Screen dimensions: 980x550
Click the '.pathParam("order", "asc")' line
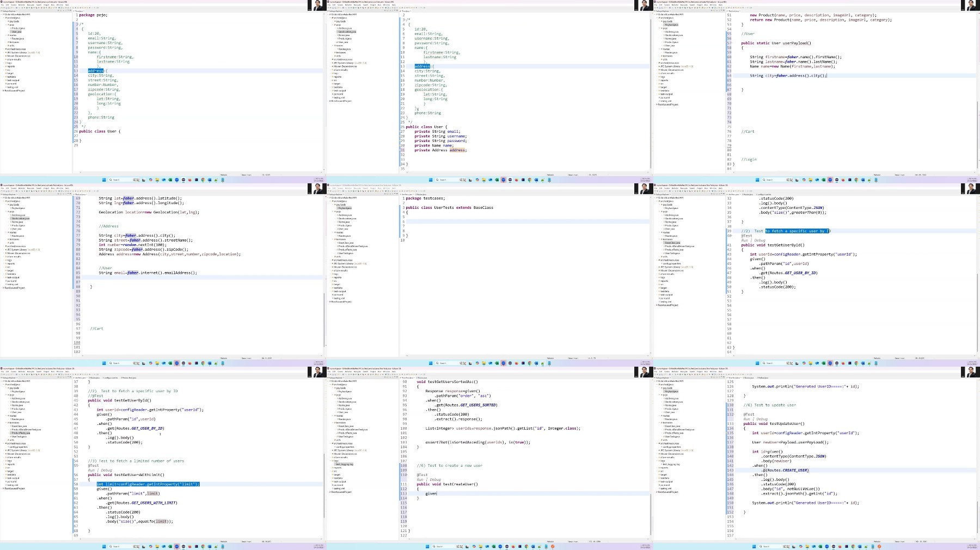(462, 395)
